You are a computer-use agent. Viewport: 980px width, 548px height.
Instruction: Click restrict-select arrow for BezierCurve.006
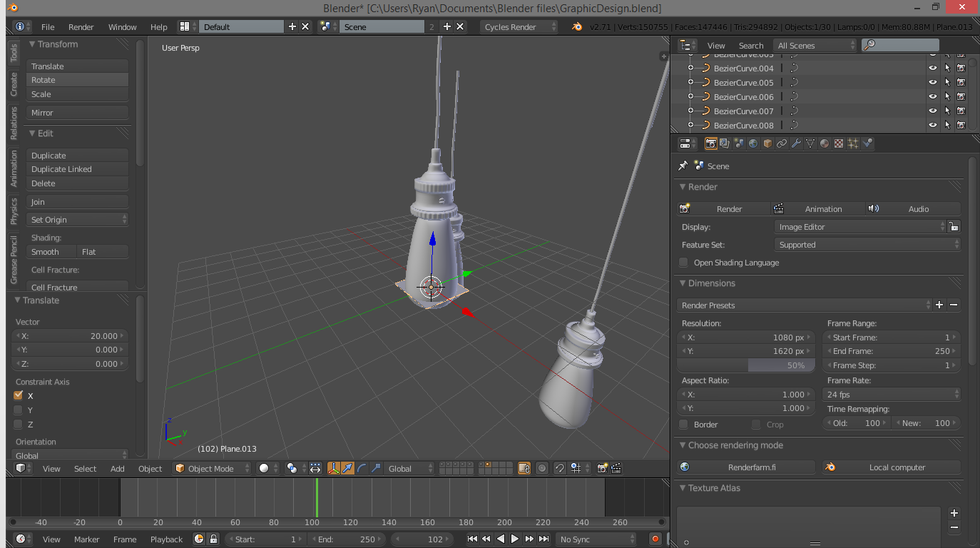947,96
